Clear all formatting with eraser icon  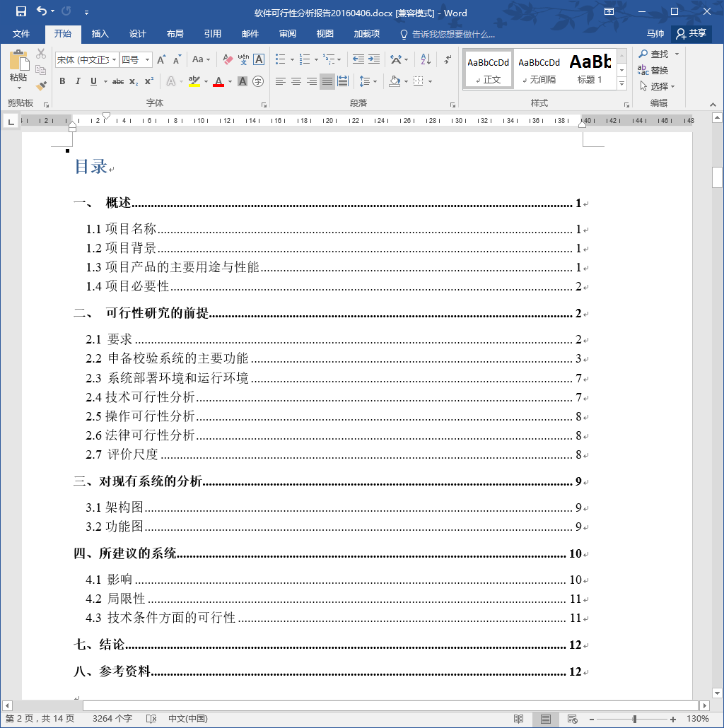tap(228, 59)
